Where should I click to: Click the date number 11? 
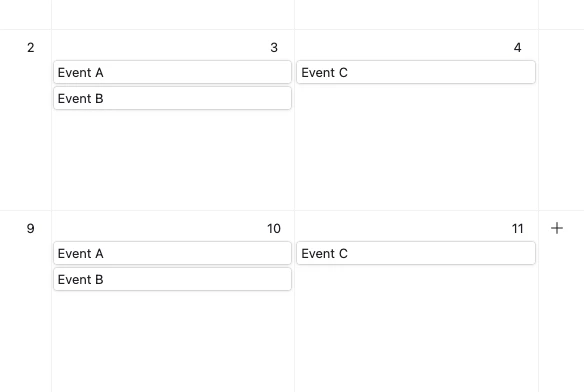click(517, 228)
